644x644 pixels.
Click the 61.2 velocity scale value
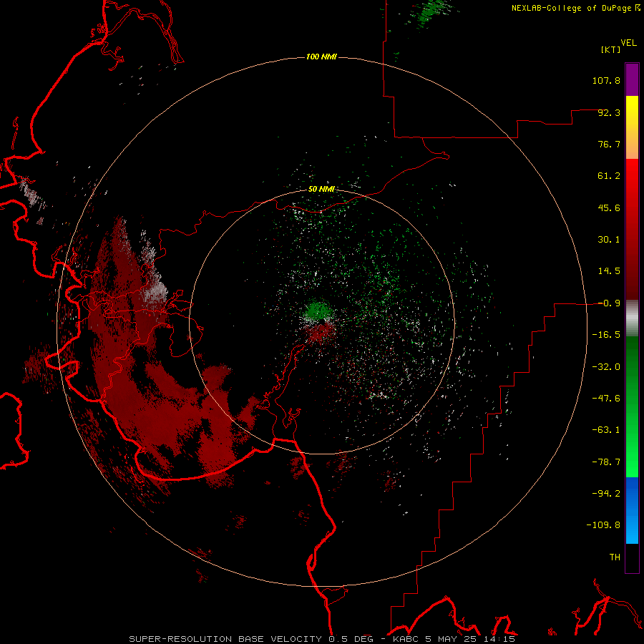pos(609,176)
